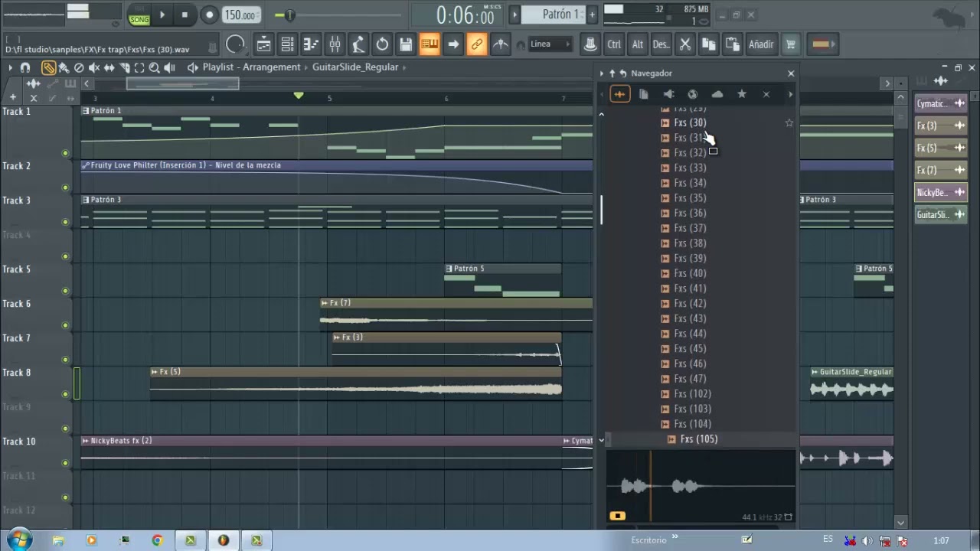Switch to browser files tab icon
This screenshot has width=980, height=551.
[x=644, y=94]
